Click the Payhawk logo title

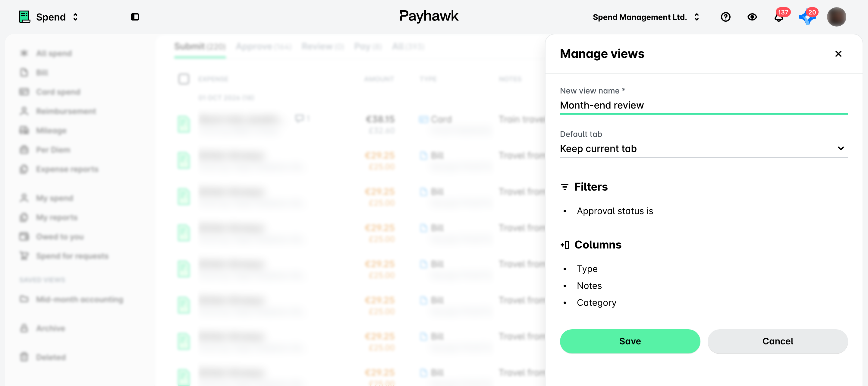coord(429,16)
